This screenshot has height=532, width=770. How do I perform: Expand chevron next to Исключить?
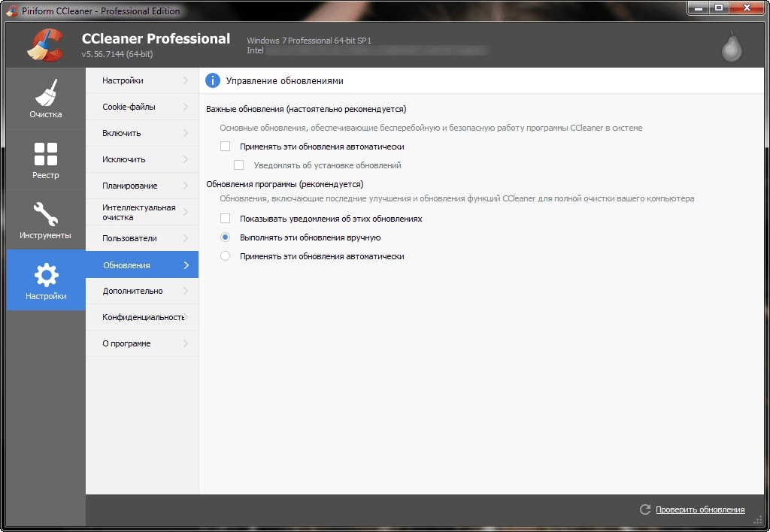tap(186, 159)
